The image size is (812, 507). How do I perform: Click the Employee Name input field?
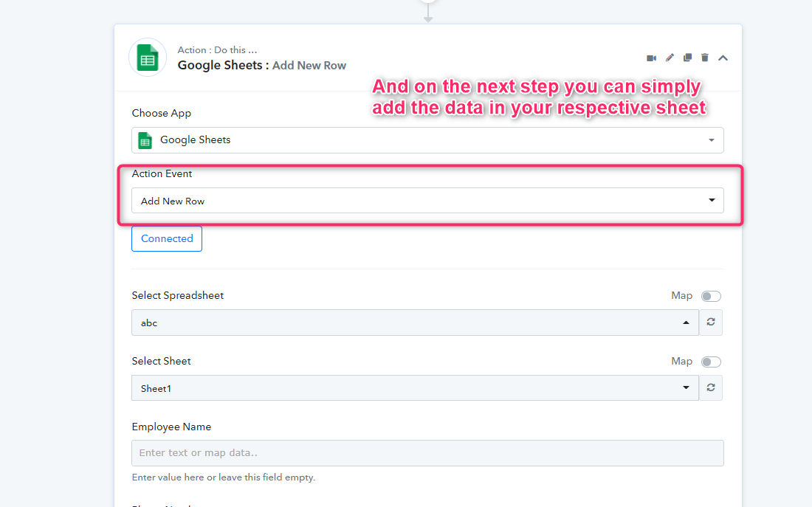click(x=427, y=453)
